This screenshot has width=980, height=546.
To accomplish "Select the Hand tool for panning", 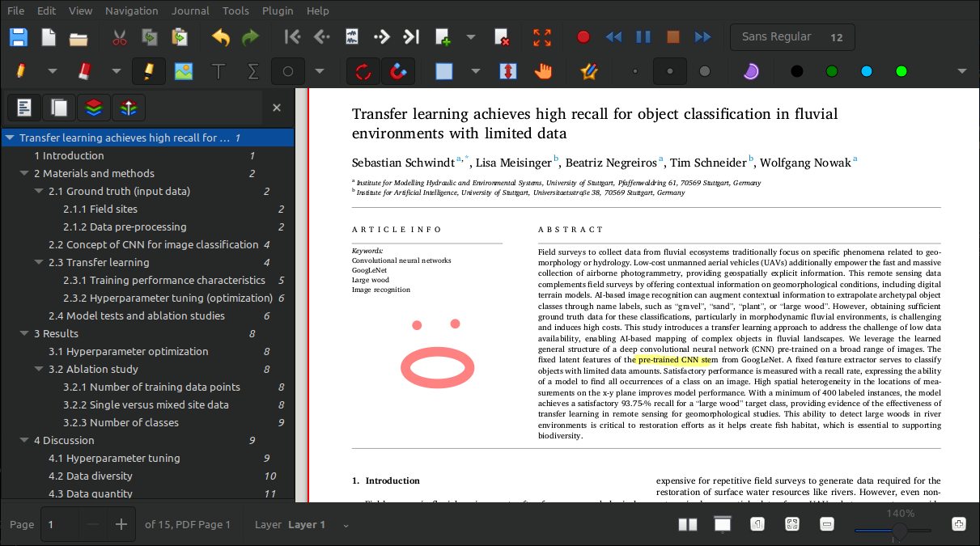I will [x=543, y=71].
